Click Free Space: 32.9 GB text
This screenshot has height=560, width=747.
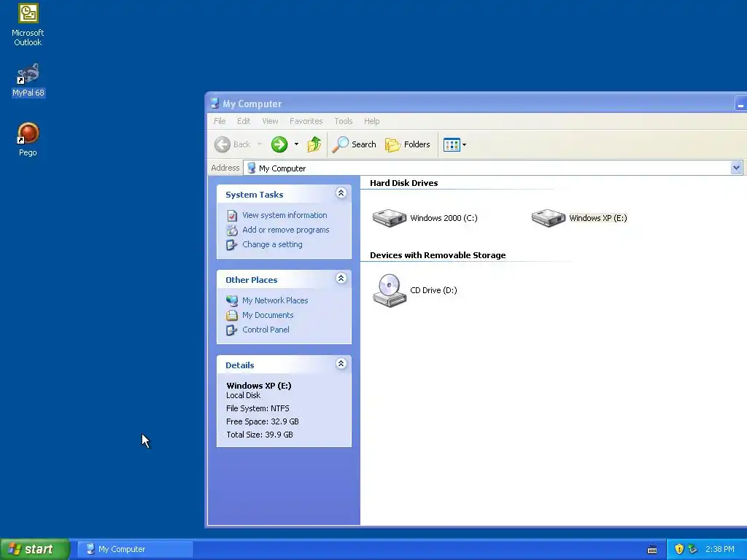263,421
